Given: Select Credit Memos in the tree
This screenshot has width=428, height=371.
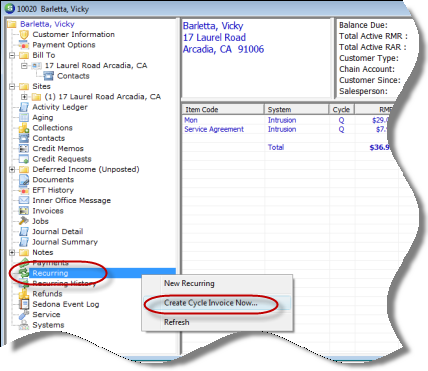Looking at the screenshot, I should click(x=58, y=148).
